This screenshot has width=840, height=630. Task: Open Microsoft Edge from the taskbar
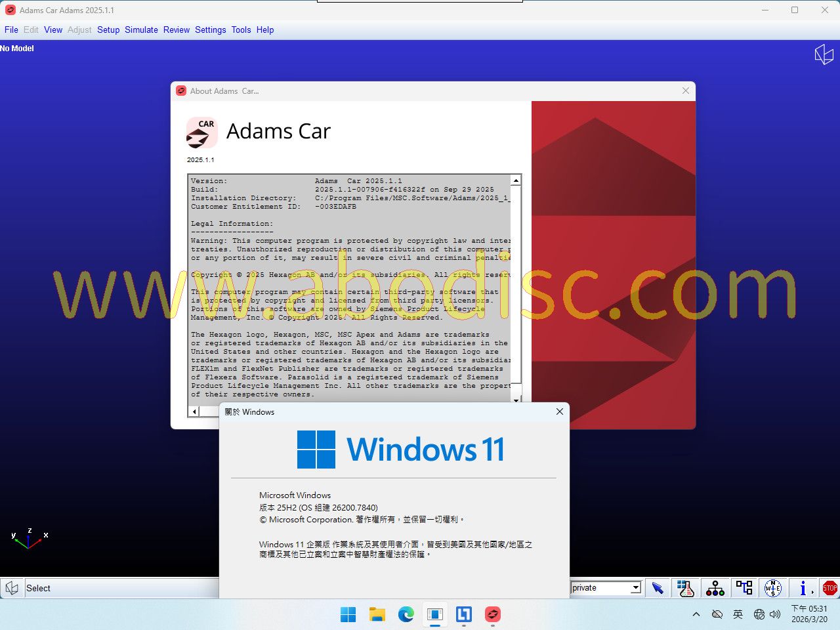coord(406,614)
